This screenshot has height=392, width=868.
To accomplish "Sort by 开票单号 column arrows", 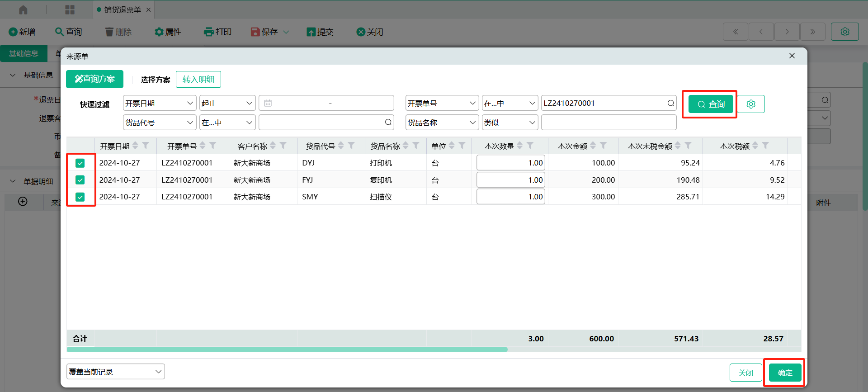I will (203, 146).
